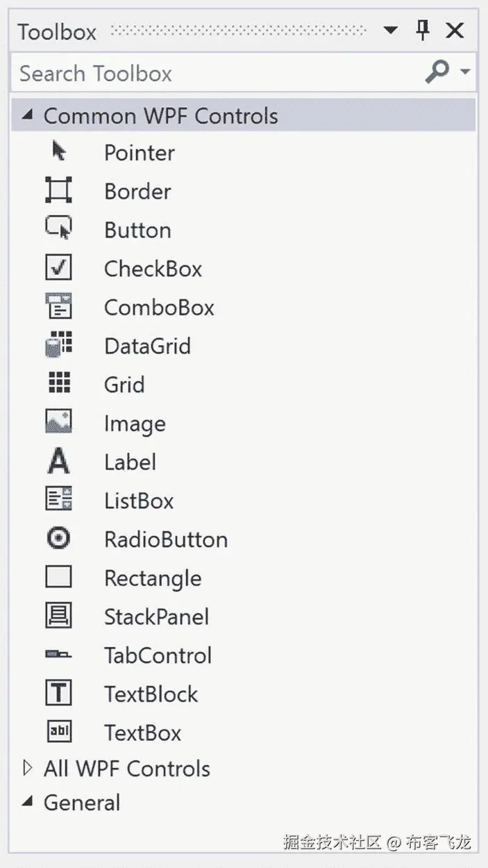The height and width of the screenshot is (868, 488).
Task: Click the Search Toolbox input field
Action: pyautogui.click(x=215, y=73)
